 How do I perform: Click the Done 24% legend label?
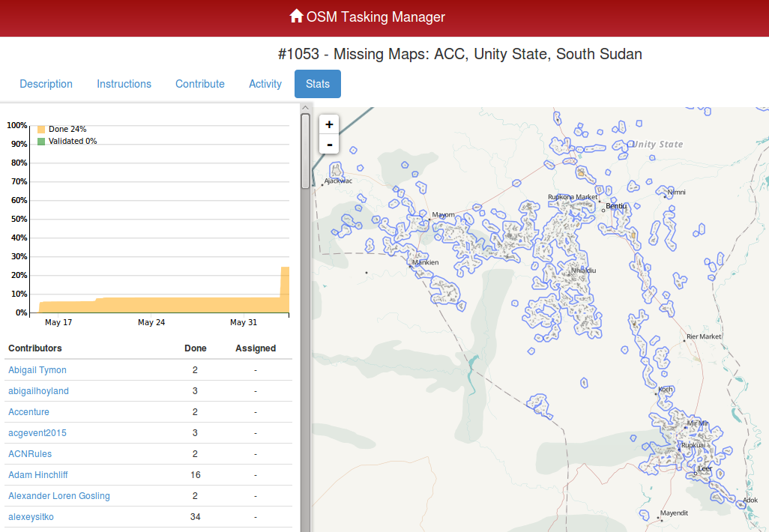point(67,129)
